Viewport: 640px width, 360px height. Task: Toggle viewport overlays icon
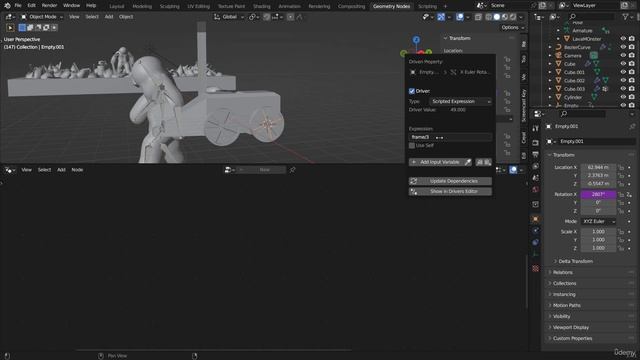[x=460, y=17]
